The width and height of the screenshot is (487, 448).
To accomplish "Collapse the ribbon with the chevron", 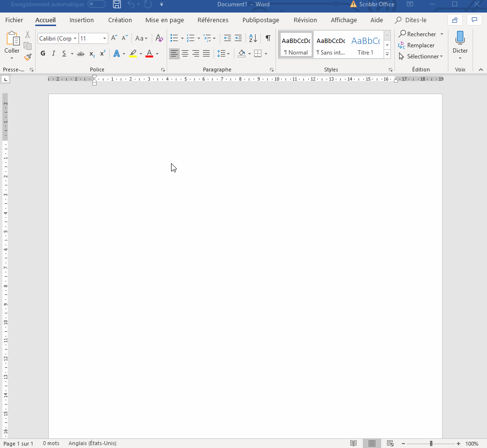I will (481, 70).
